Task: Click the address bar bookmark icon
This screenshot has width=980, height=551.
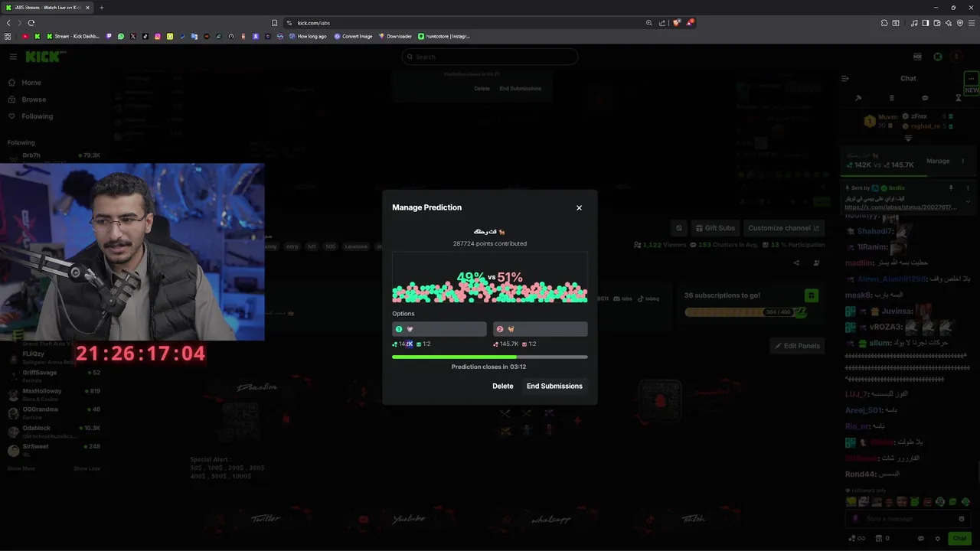Action: coord(274,23)
